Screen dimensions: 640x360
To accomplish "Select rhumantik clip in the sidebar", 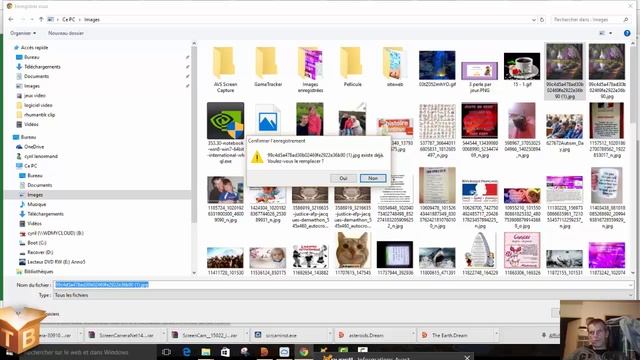I will click(39, 115).
